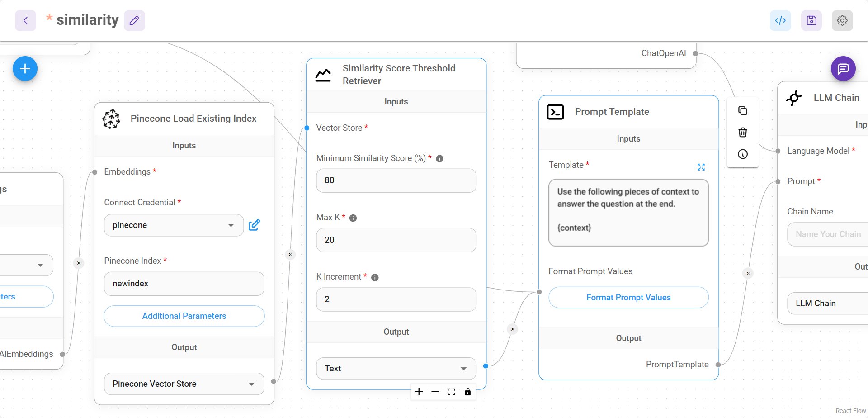
Task: Remove edge from retriever to Prompt Template
Action: (x=513, y=329)
